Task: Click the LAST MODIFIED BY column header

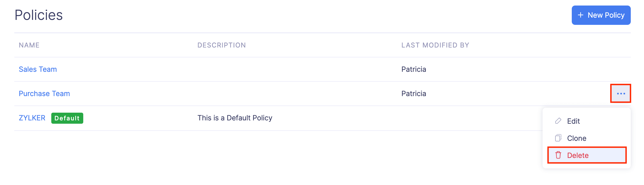Action: coord(435,45)
